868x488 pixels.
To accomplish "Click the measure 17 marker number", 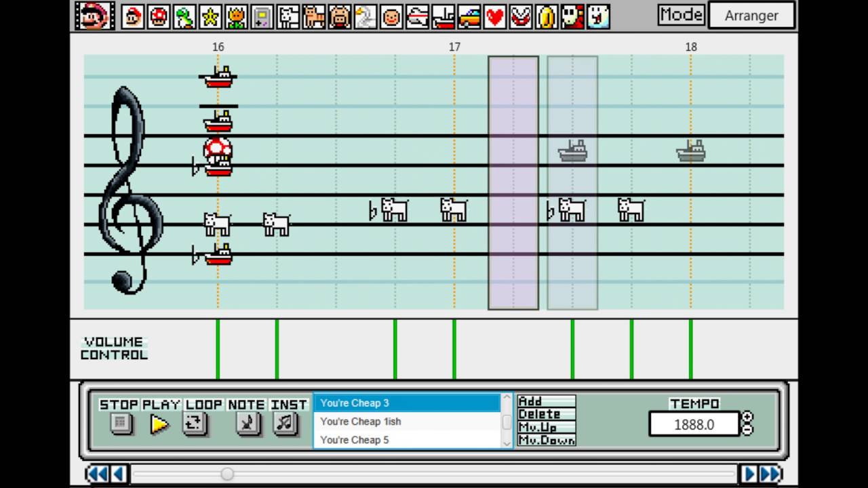I will 454,47.
